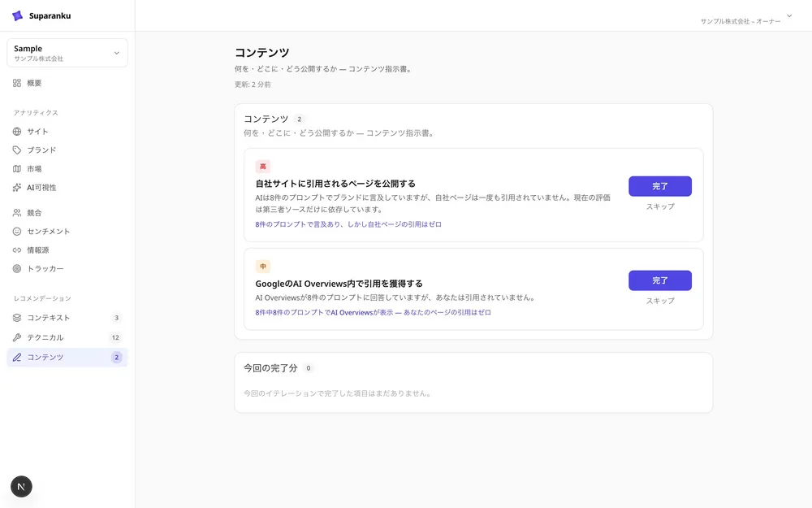Click the サンプル株式会社 – オーナー account label
This screenshot has height=508, width=812.
click(741, 21)
